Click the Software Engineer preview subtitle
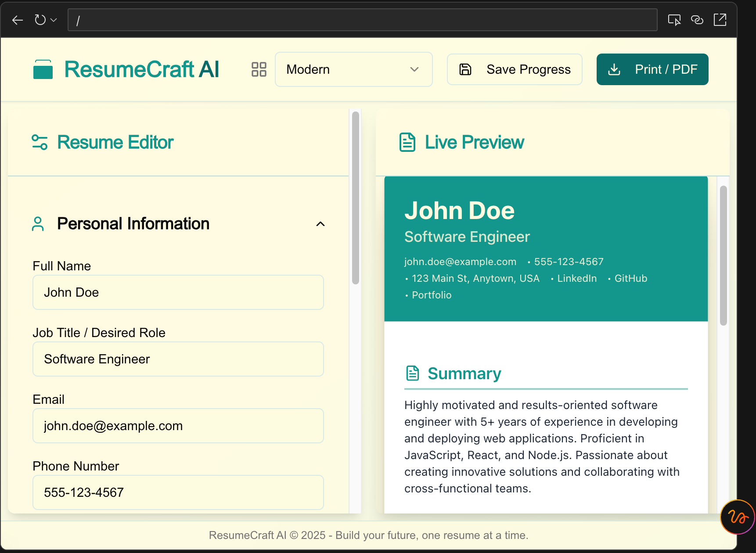 tap(467, 237)
